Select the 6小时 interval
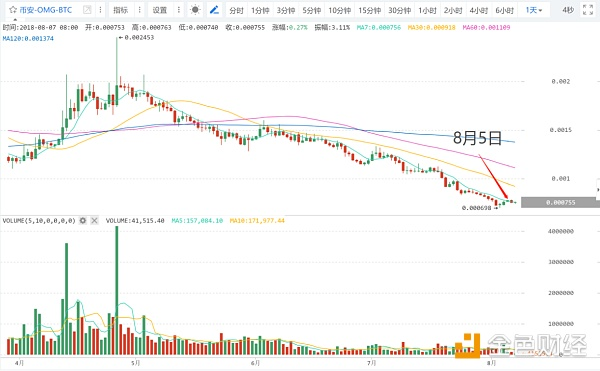Screen dimensions: 600x371 click(504, 10)
